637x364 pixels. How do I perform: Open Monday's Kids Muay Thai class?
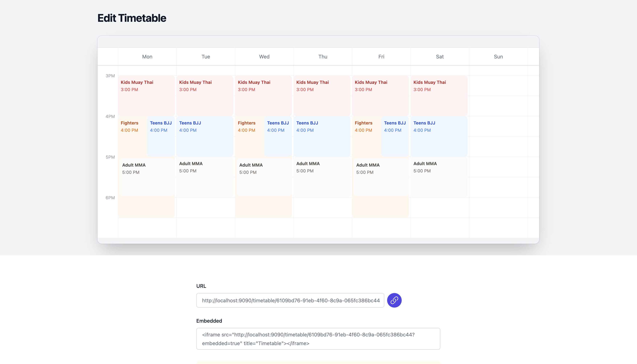pos(146,95)
